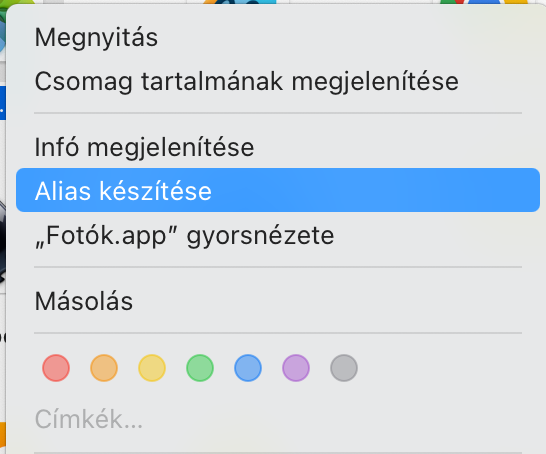Tag Fotók.app with the lilac circle
The height and width of the screenshot is (454, 546).
tap(296, 368)
